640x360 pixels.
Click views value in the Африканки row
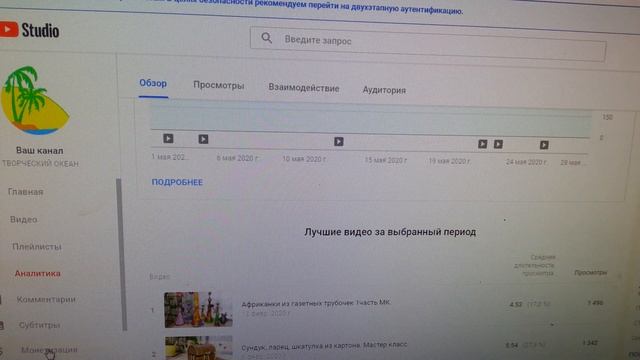click(x=595, y=303)
